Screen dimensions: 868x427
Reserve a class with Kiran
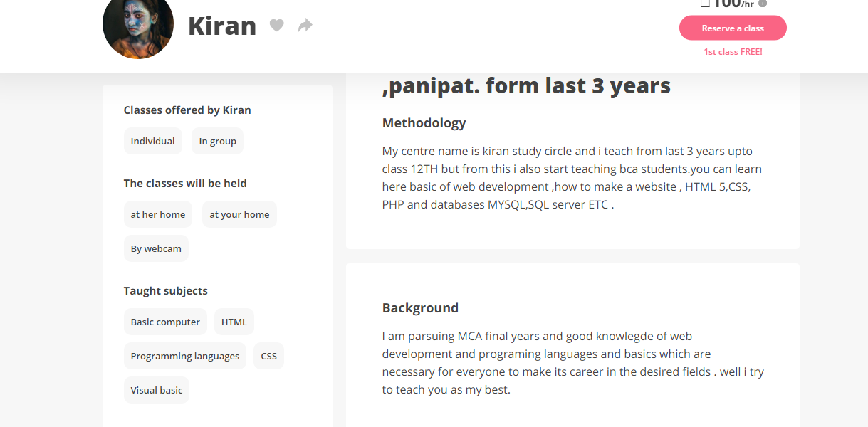click(733, 28)
